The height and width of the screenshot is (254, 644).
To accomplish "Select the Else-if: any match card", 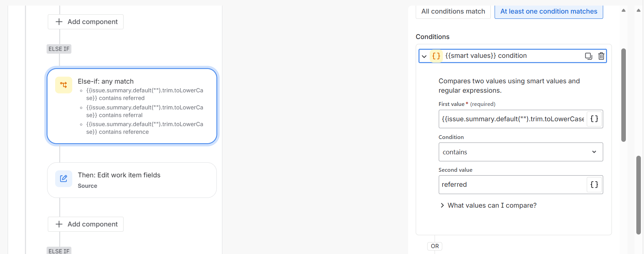I will [132, 106].
